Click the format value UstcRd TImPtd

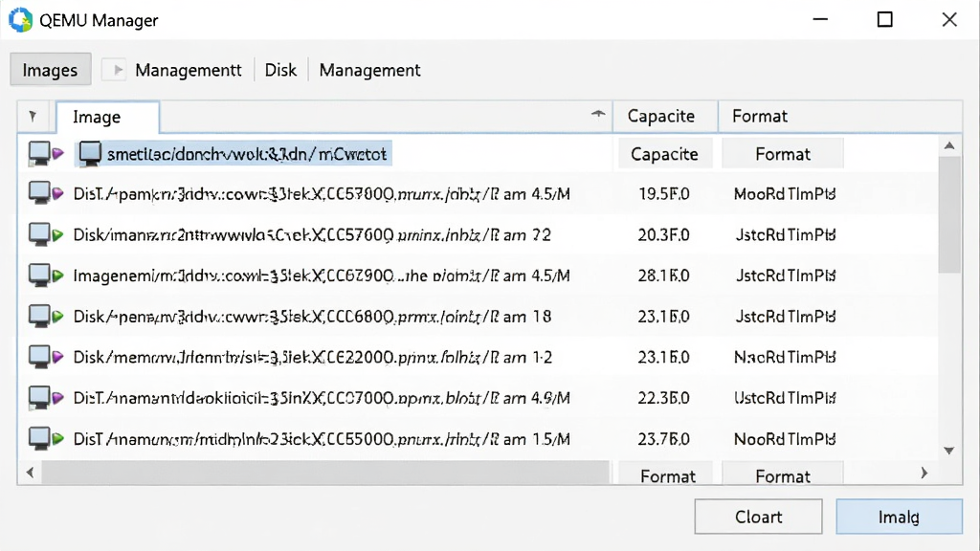click(785, 398)
